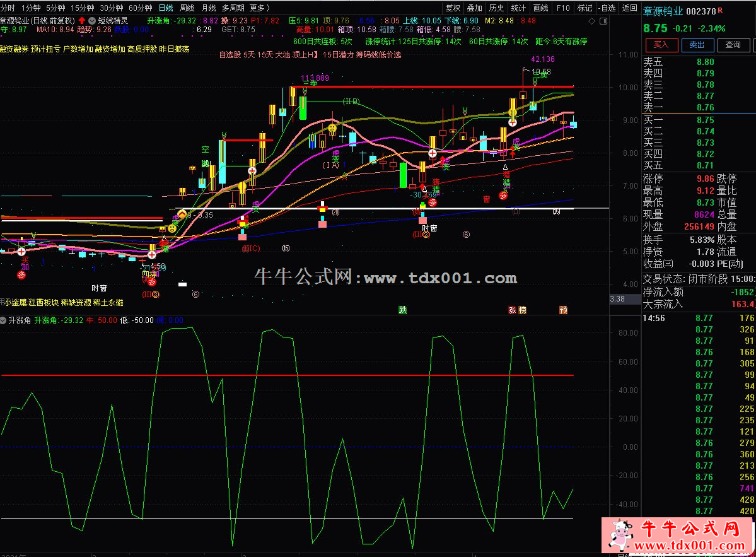Toggle the side panel icon at chart top-right
Viewport: 756px width, 557px height.
[603, 21]
